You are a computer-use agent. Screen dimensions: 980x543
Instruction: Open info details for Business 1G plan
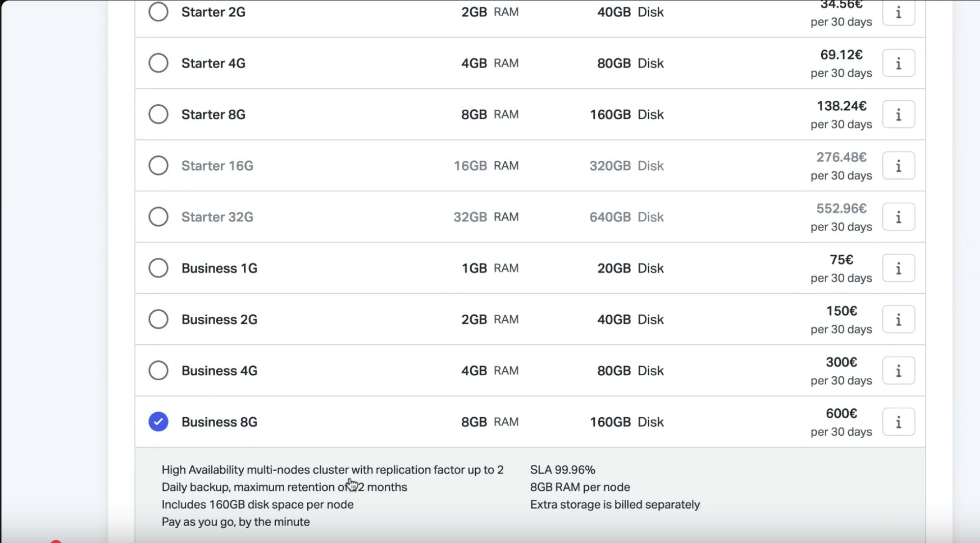pyautogui.click(x=898, y=268)
